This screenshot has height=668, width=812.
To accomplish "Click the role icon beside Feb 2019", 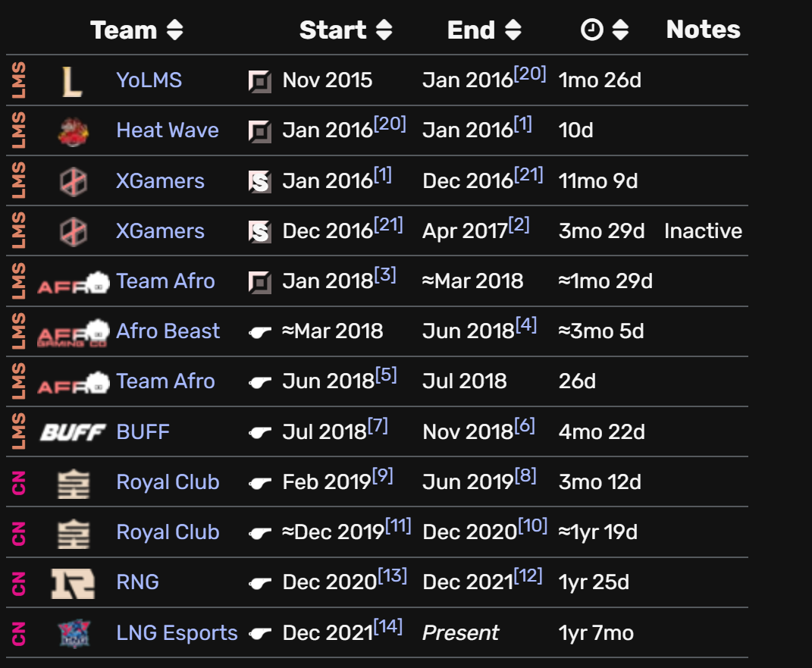I will pos(259,483).
